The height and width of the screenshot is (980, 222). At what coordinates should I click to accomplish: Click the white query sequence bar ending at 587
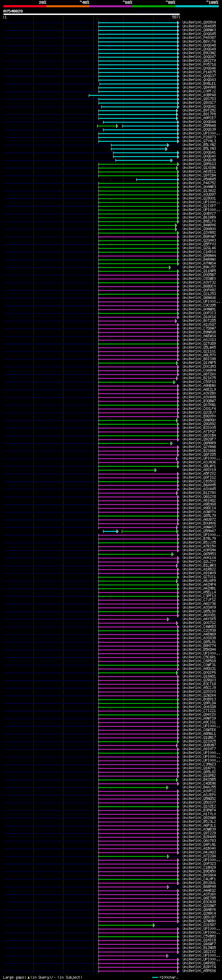(x=92, y=15)
